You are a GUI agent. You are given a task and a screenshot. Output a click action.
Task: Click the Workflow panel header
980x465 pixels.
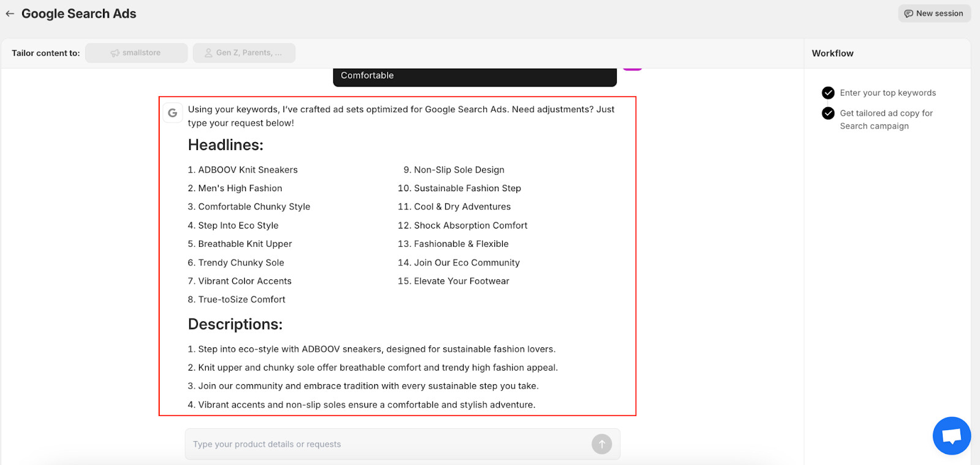(832, 53)
